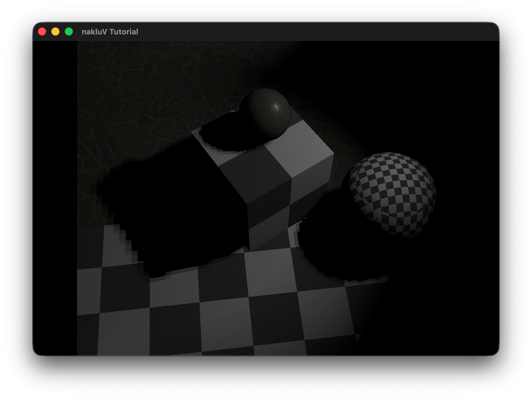Click the bright specular highlight on the stone sphere
Viewport: 532px width, 399px height.
(276, 107)
